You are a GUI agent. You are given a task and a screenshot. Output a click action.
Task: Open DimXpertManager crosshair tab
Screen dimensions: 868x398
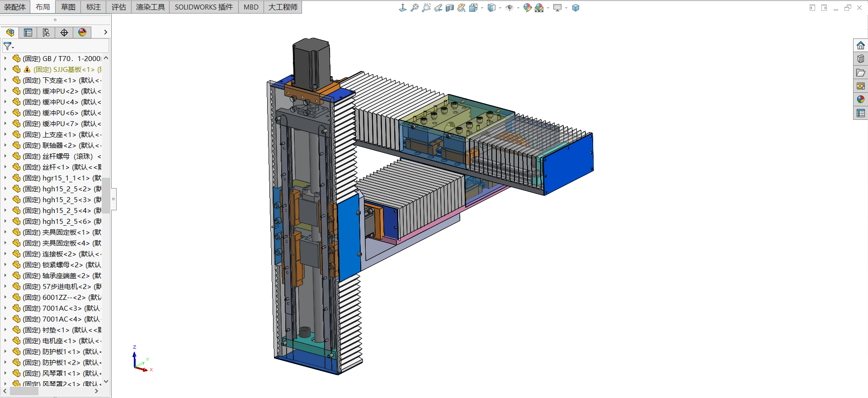click(x=64, y=33)
